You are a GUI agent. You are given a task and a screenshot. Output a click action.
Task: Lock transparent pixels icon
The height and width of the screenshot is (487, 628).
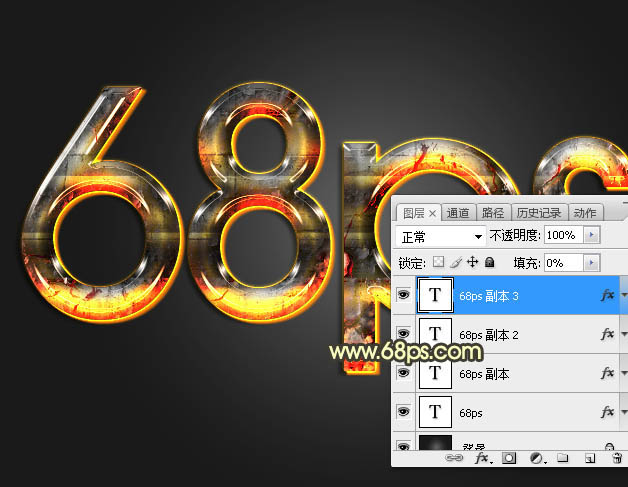coord(439,262)
